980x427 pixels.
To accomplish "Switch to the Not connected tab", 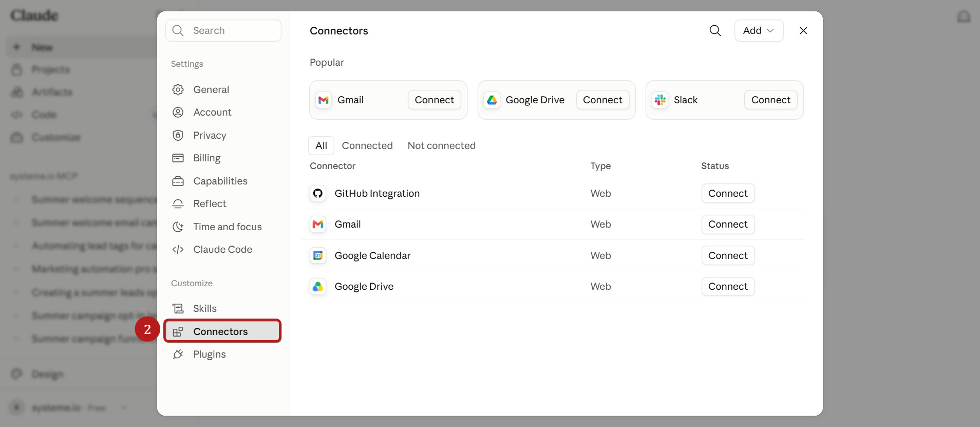I will (442, 145).
